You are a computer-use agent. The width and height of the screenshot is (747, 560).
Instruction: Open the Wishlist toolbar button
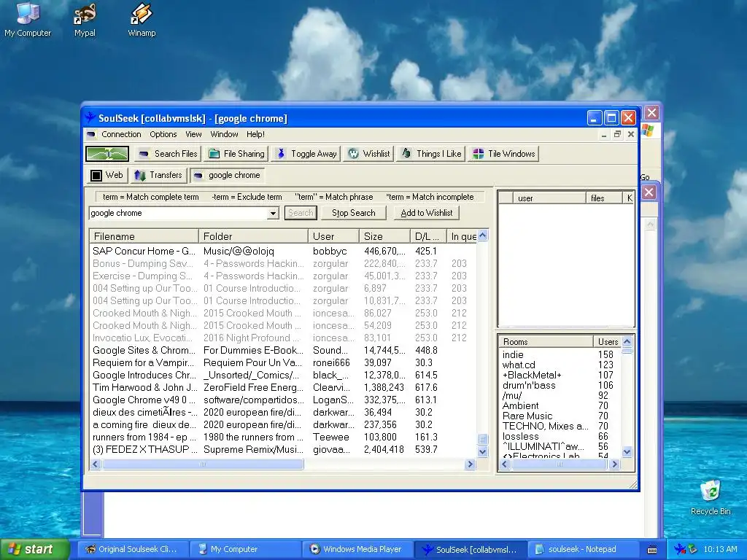[x=368, y=154]
